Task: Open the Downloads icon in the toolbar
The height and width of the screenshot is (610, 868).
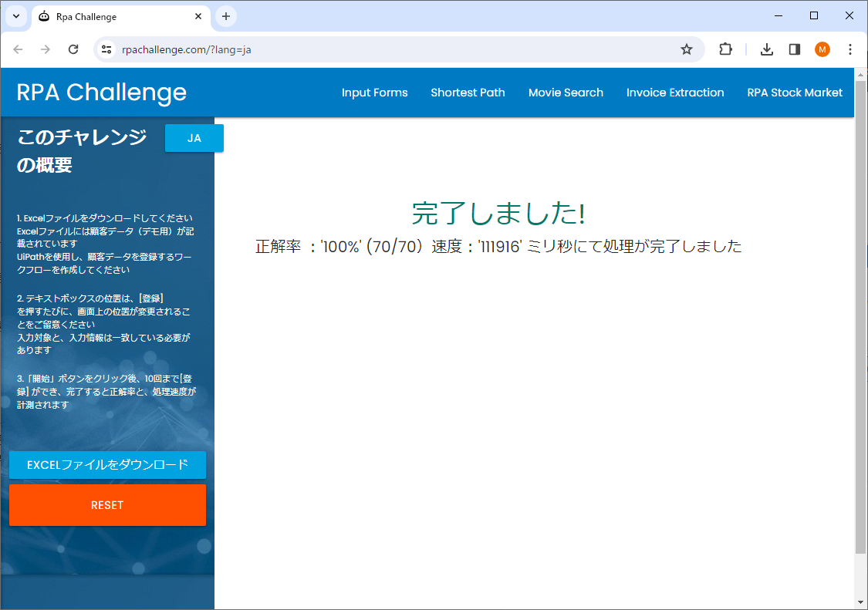Action: [x=766, y=49]
